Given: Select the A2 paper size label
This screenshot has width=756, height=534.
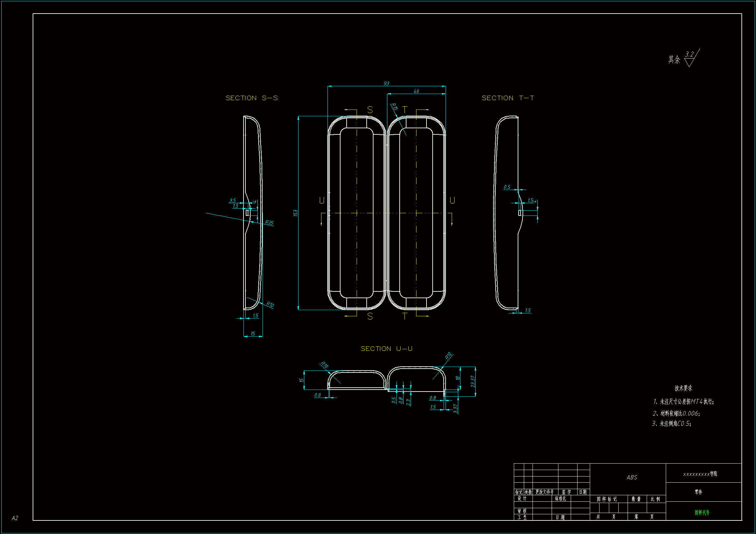Looking at the screenshot, I should click(x=15, y=518).
